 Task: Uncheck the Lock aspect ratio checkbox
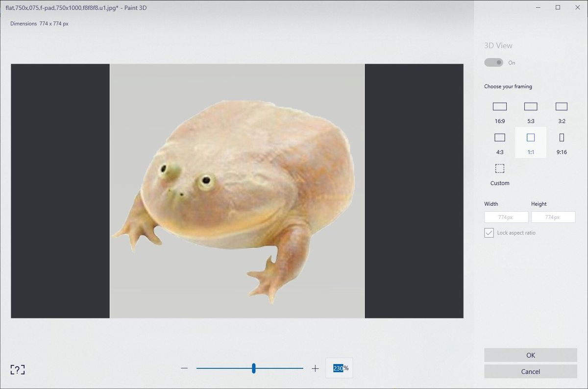489,233
